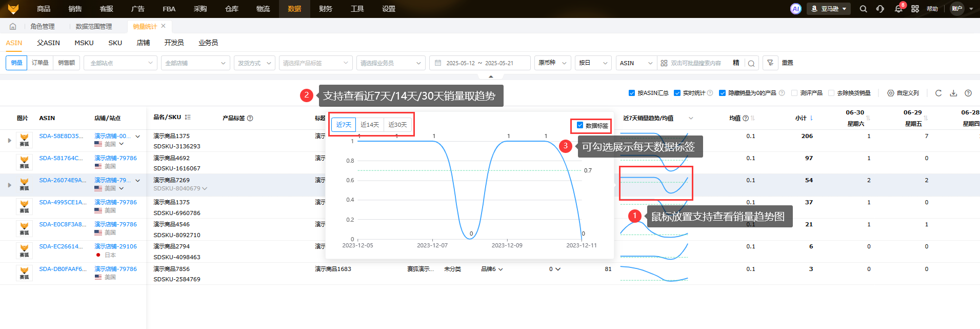This screenshot has height=329, width=980.
Task: Open the 广告 top menu
Action: 137,9
